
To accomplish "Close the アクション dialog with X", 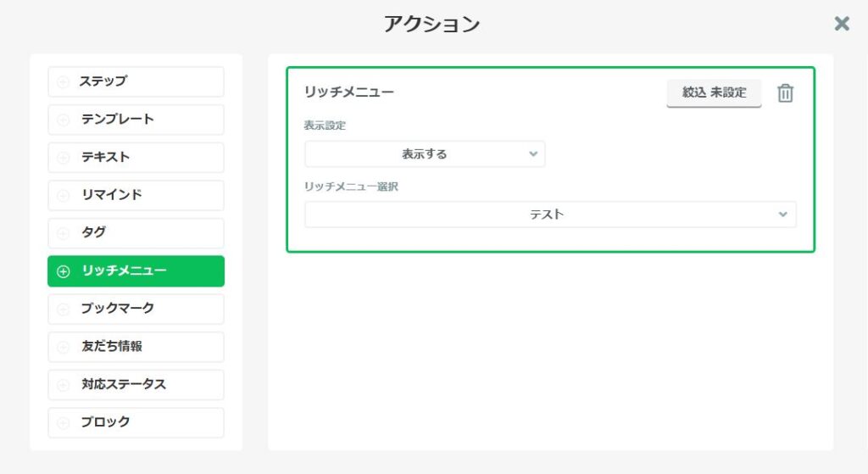I will click(x=842, y=24).
